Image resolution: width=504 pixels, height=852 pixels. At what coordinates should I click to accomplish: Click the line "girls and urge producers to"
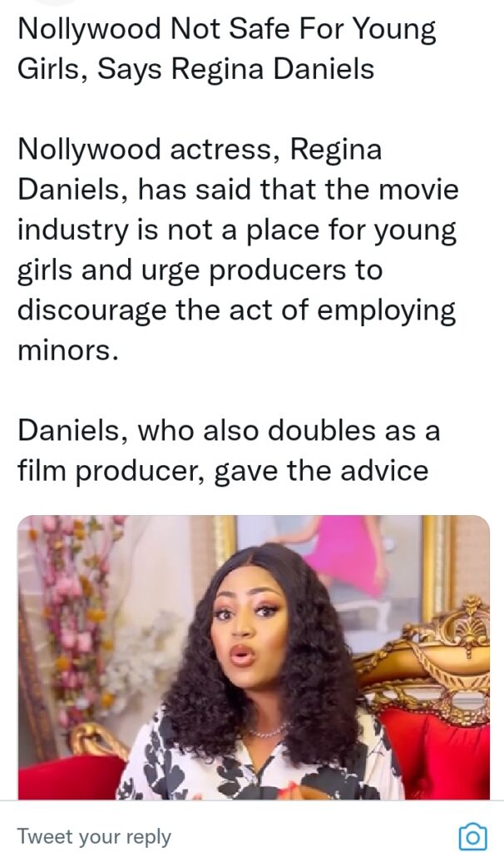tap(200, 270)
